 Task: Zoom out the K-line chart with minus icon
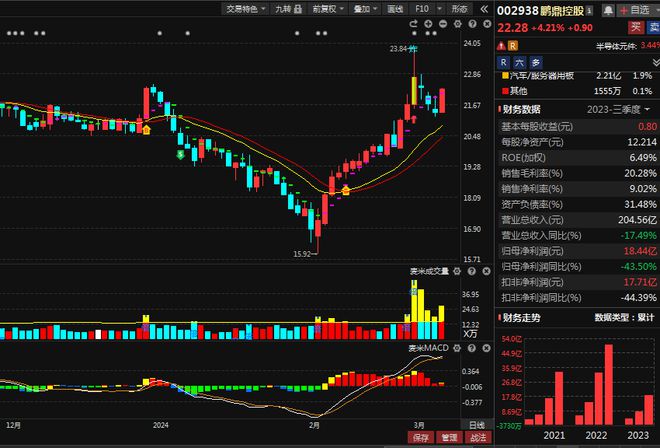pos(443,24)
